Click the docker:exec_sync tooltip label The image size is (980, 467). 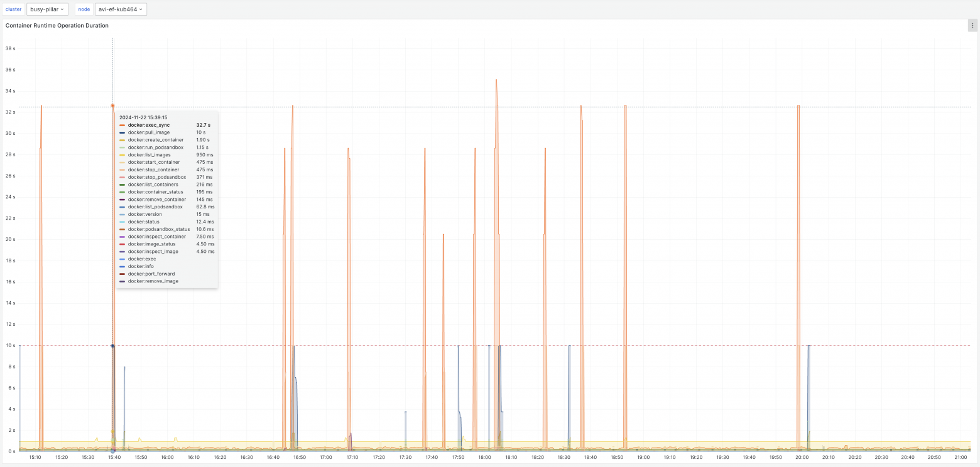tap(149, 125)
